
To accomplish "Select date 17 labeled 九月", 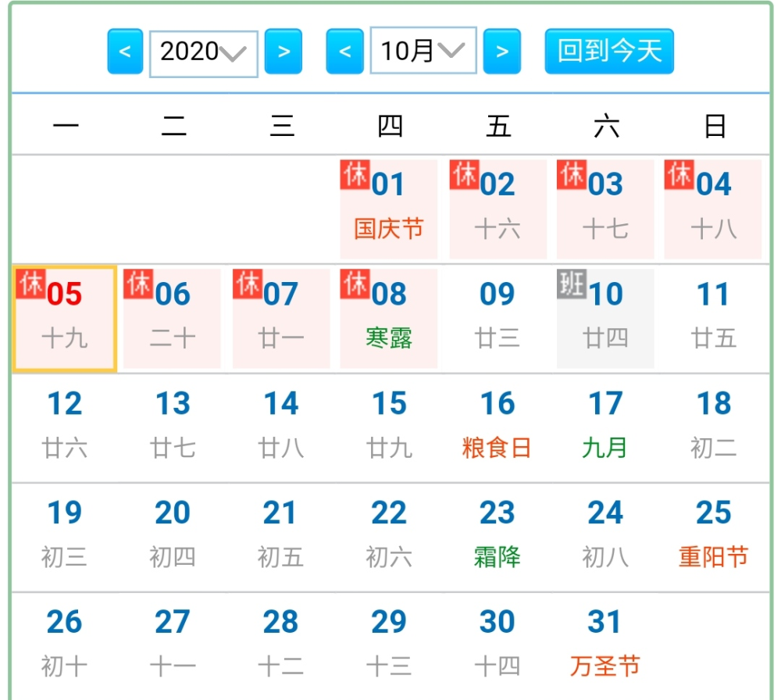I will [x=605, y=427].
